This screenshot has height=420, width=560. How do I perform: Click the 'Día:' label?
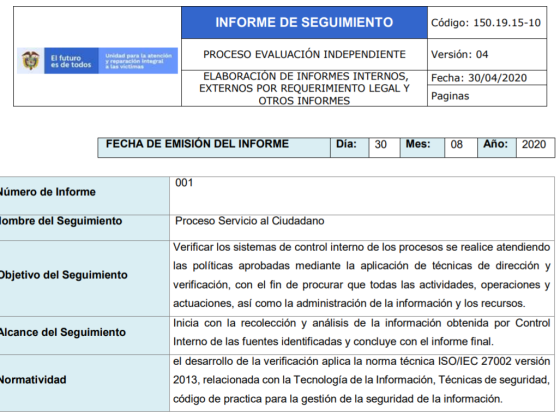click(346, 144)
